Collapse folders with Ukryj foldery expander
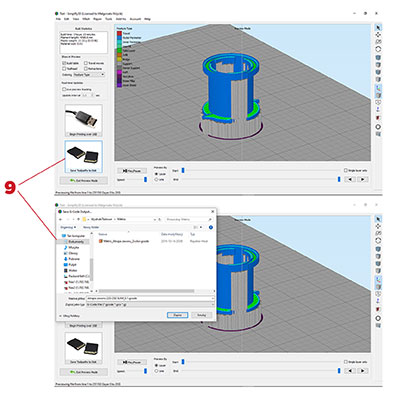The height and width of the screenshot is (393, 414). [70, 316]
